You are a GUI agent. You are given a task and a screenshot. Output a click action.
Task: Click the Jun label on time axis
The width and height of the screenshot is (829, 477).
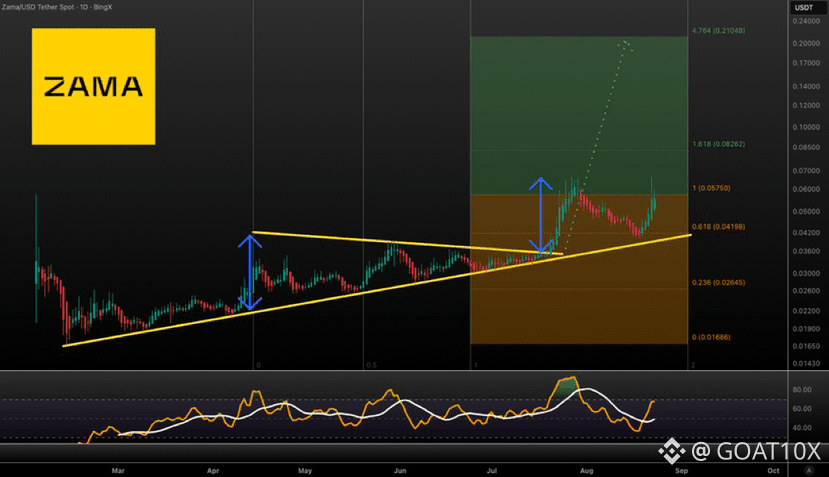(x=400, y=471)
